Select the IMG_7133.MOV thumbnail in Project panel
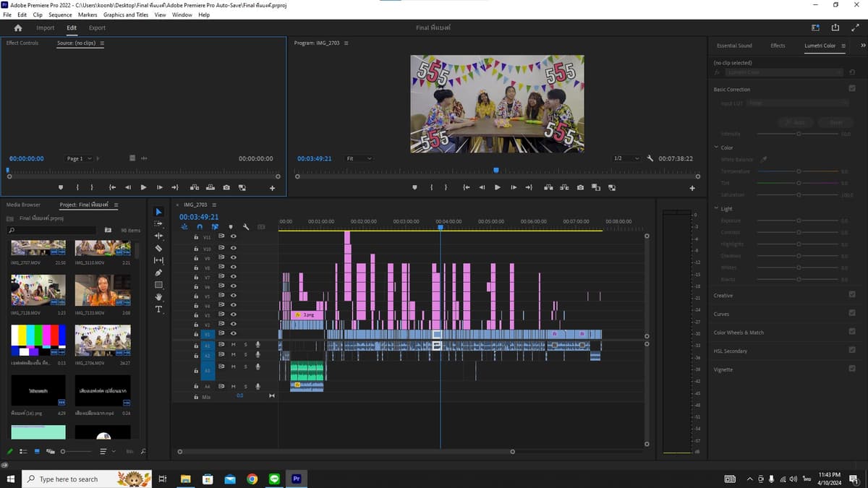Image resolution: width=868 pixels, height=488 pixels. [x=103, y=290]
